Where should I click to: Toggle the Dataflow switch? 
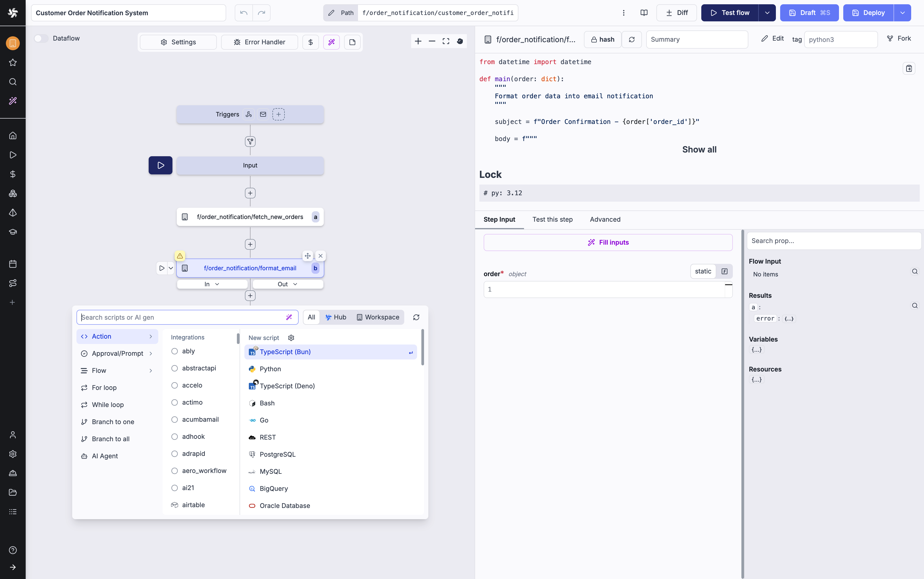coord(41,38)
